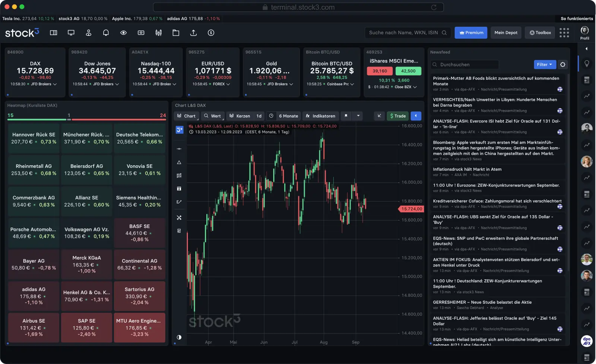Image resolution: width=596 pixels, height=364 pixels.
Task: Click the upload/export icon in top toolbar
Action: [x=193, y=33]
